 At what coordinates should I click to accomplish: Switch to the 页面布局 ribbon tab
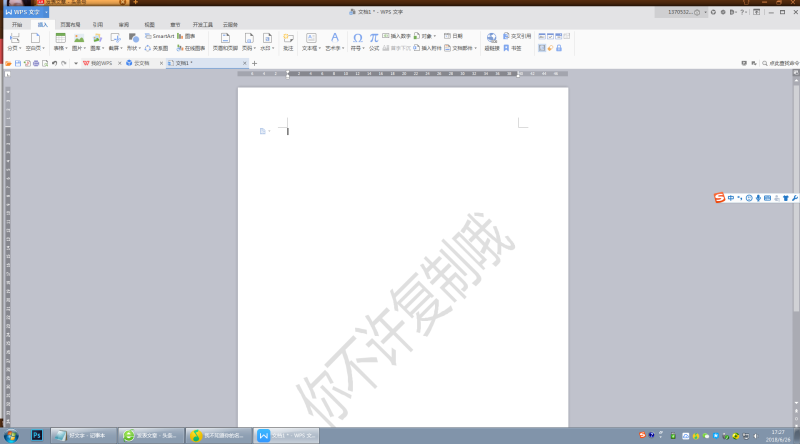point(70,24)
